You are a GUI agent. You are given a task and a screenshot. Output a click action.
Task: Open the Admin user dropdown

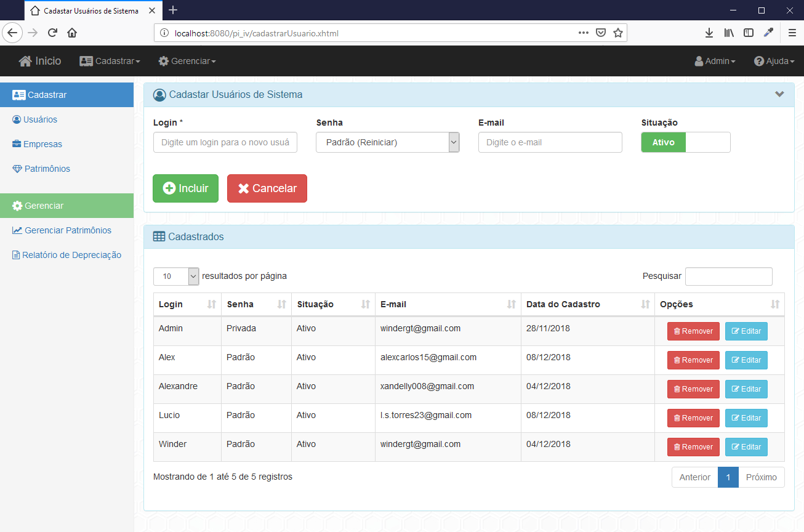pyautogui.click(x=715, y=61)
